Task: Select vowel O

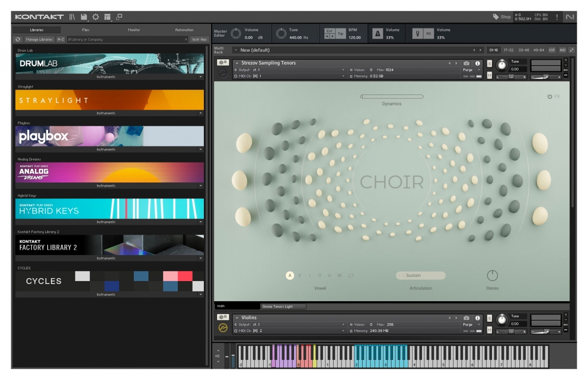Action: 320,276
